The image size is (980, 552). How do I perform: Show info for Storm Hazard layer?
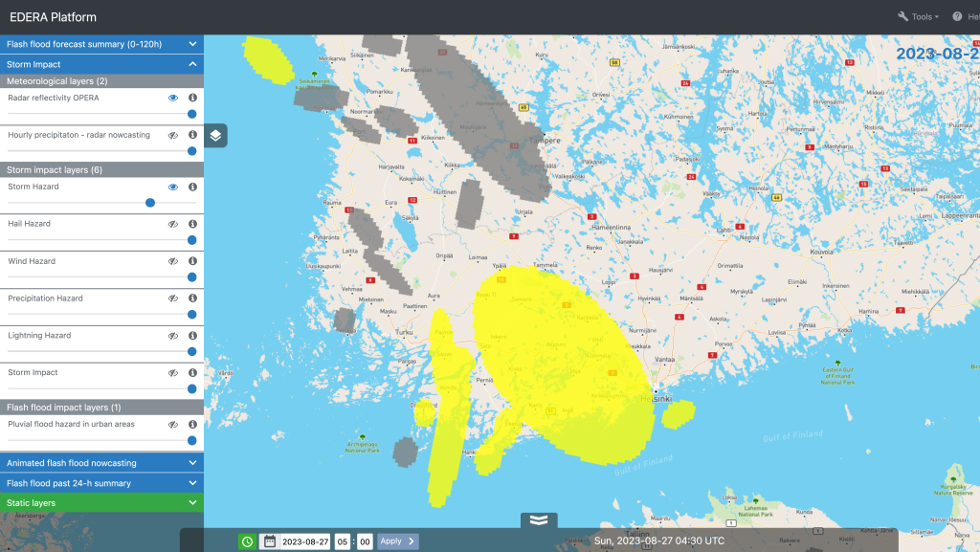(192, 187)
